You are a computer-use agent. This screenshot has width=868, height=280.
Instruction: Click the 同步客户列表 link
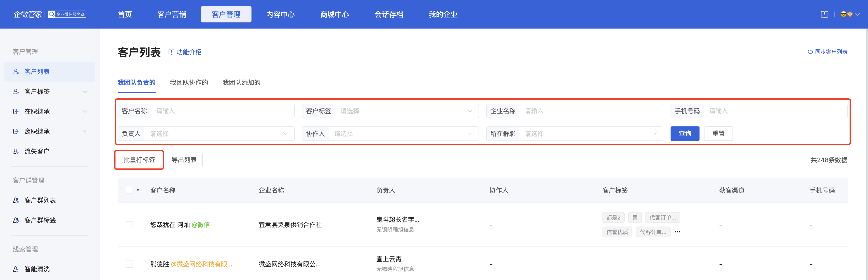pyautogui.click(x=831, y=52)
